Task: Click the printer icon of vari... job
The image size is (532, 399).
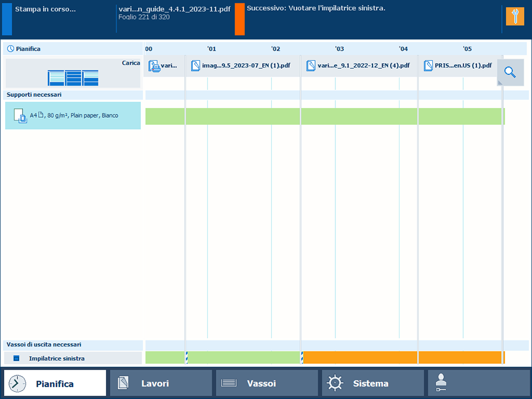Action: click(154, 65)
